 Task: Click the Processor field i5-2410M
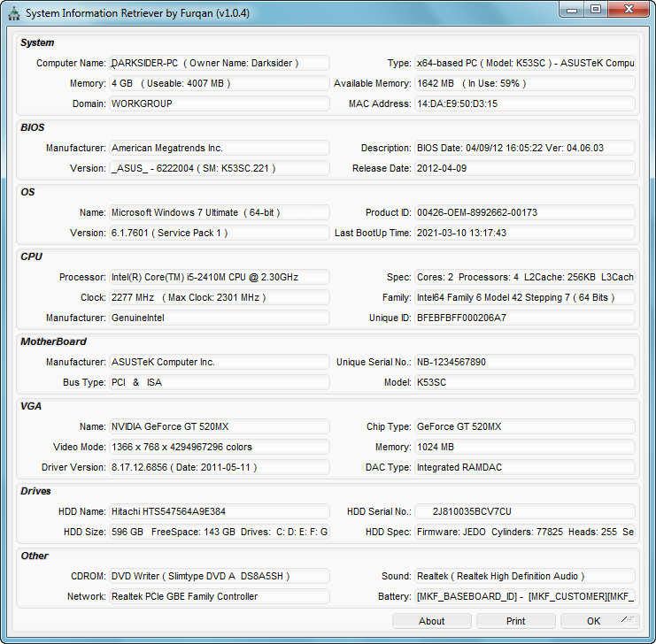click(220, 277)
